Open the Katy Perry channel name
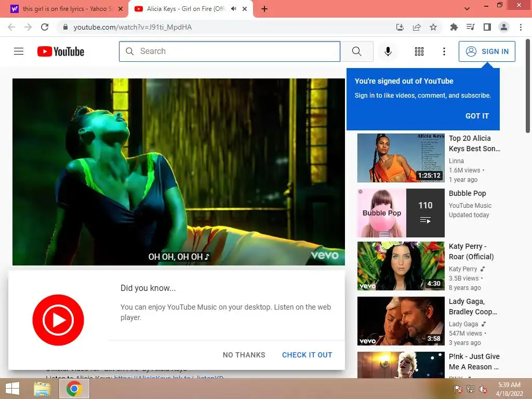This screenshot has width=532, height=399. [463, 269]
